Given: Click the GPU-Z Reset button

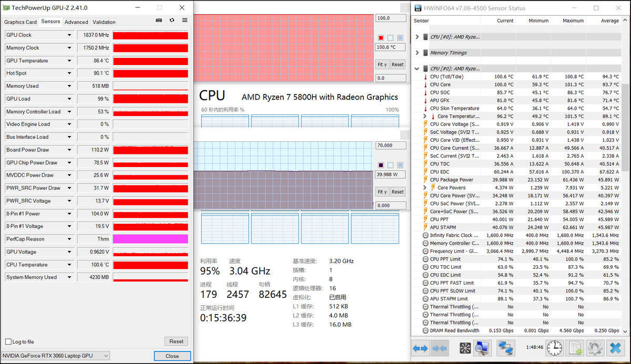Looking at the screenshot, I should tap(176, 341).
